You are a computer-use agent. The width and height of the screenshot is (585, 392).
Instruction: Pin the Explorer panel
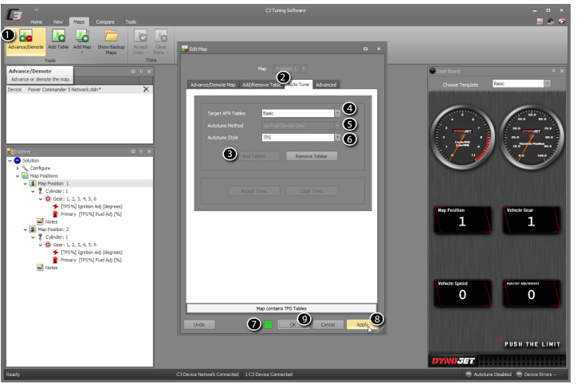click(141, 151)
